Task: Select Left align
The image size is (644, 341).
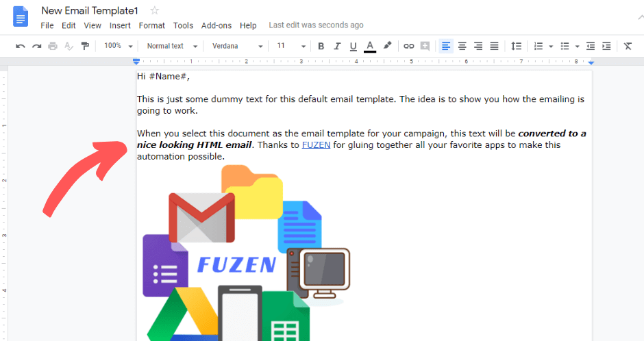Action: (x=446, y=46)
